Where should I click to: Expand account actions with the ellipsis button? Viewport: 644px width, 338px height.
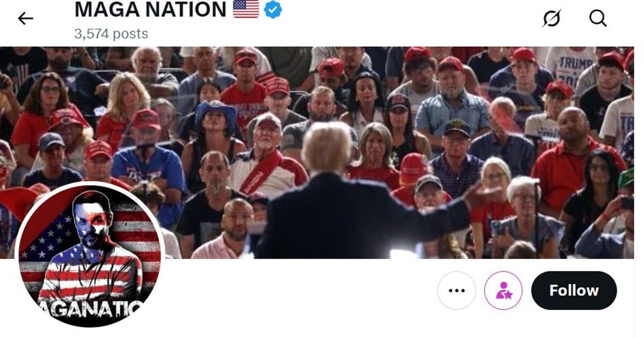tap(457, 290)
